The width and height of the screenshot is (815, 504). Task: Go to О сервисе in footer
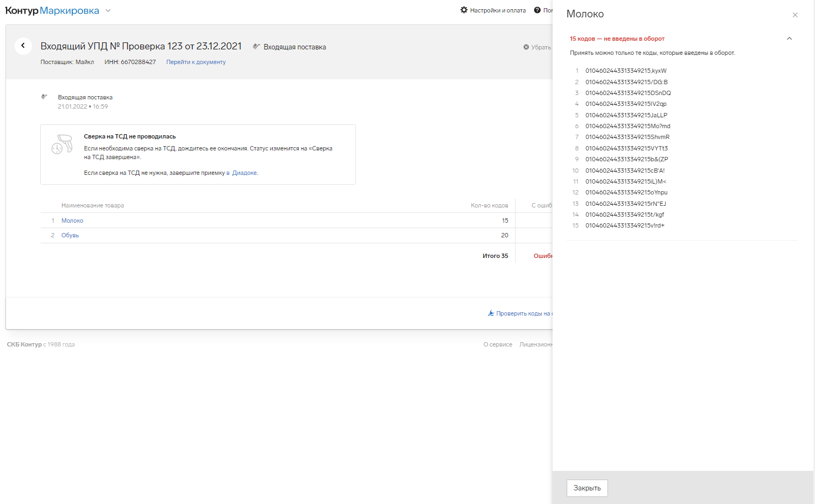click(498, 344)
